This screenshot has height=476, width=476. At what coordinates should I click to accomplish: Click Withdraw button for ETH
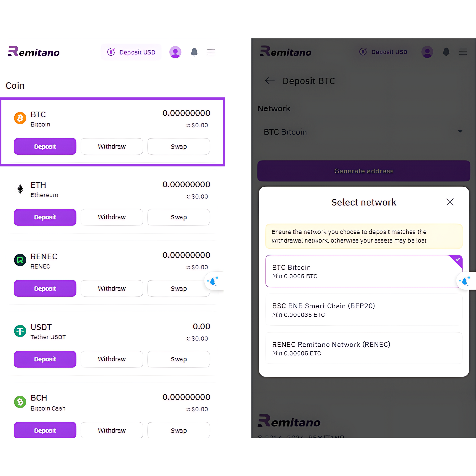112,217
